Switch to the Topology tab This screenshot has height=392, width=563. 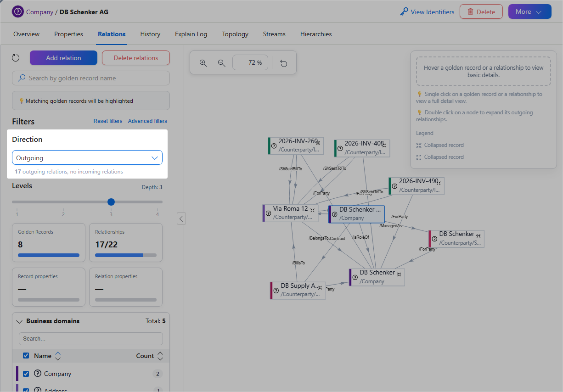coord(235,34)
